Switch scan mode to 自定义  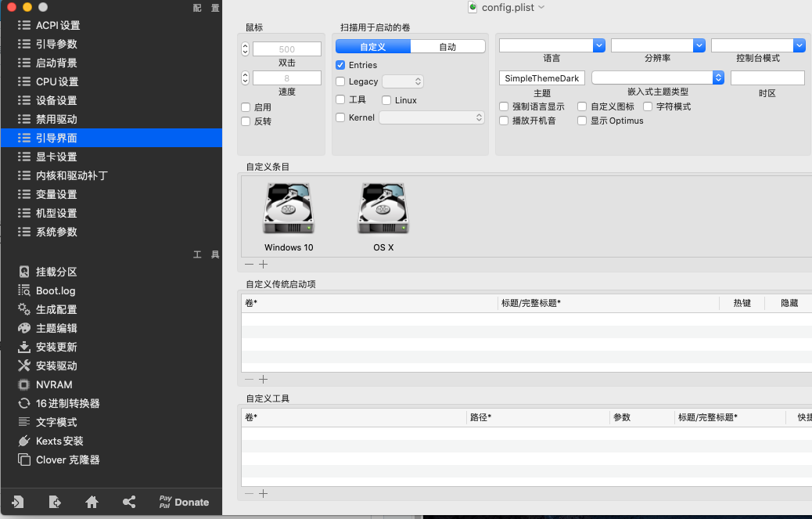373,47
